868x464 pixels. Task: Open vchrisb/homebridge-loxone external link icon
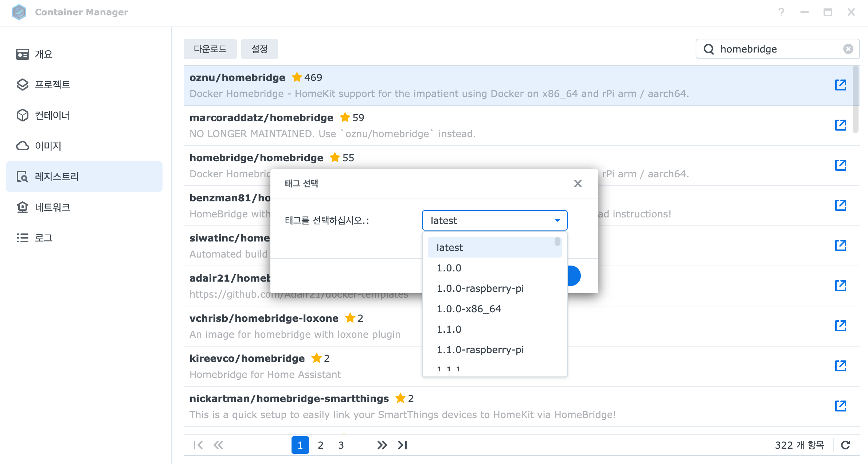point(841,326)
